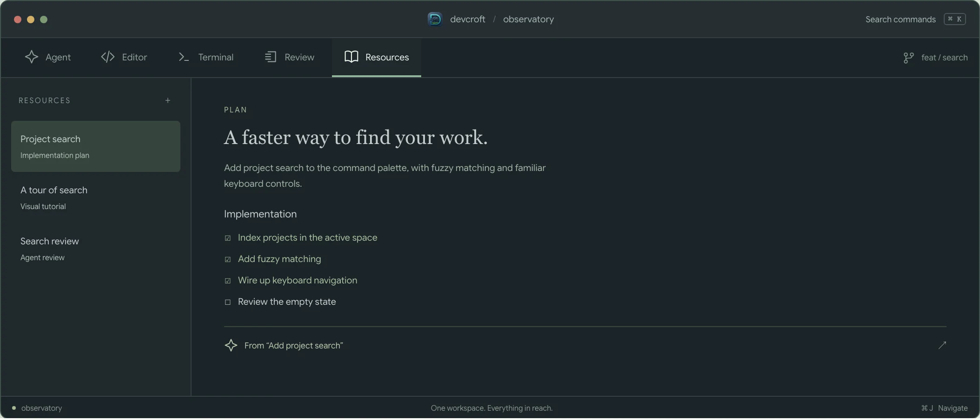The height and width of the screenshot is (420, 980).
Task: Click the macOS green maximize window button
Action: coord(44,20)
